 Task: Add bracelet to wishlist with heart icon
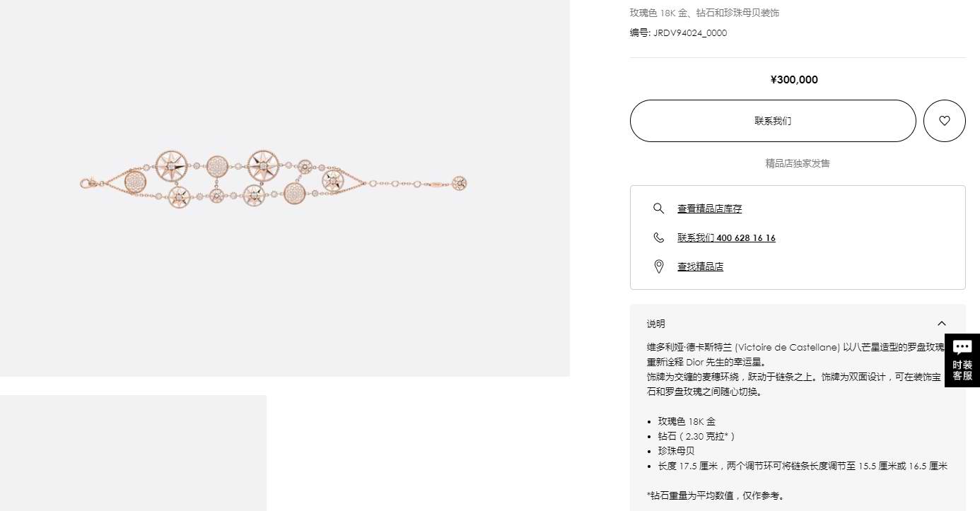tap(944, 121)
